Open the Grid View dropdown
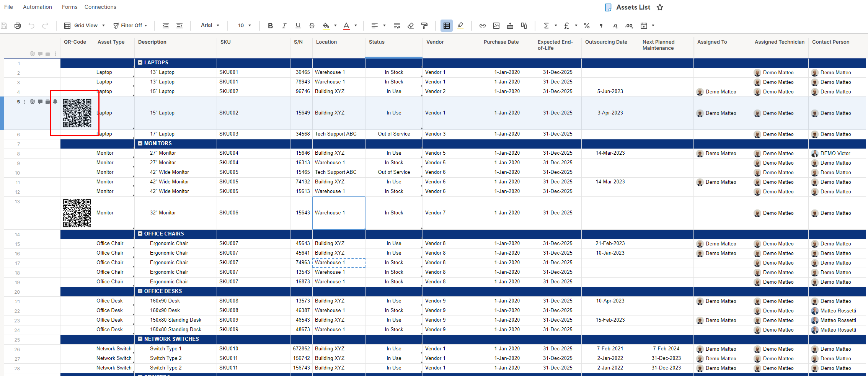 pyautogui.click(x=85, y=26)
